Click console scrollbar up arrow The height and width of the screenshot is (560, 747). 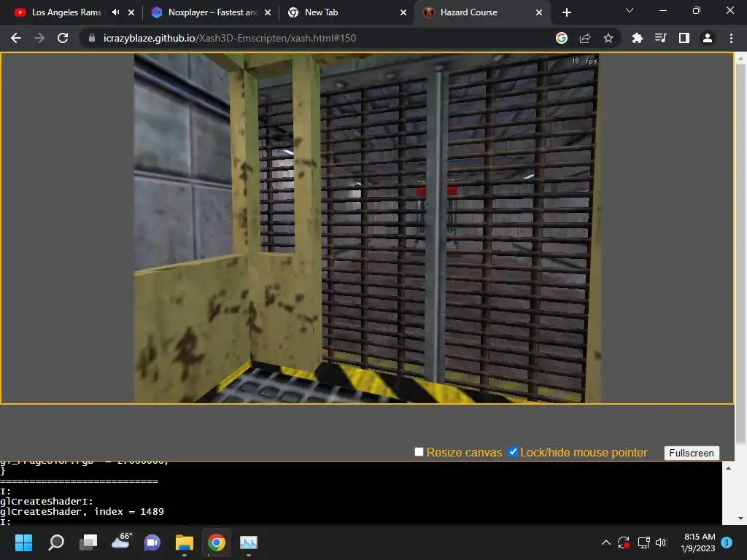tap(728, 468)
